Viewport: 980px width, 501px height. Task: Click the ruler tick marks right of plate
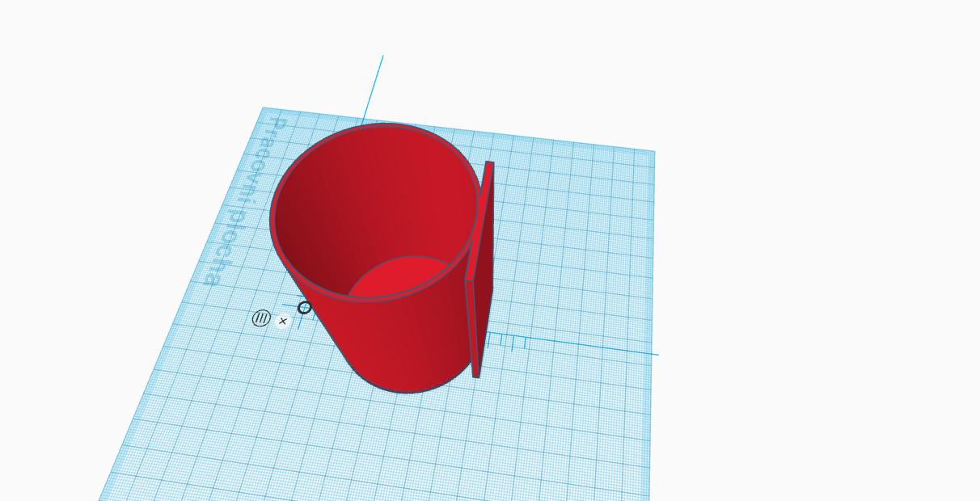[508, 341]
